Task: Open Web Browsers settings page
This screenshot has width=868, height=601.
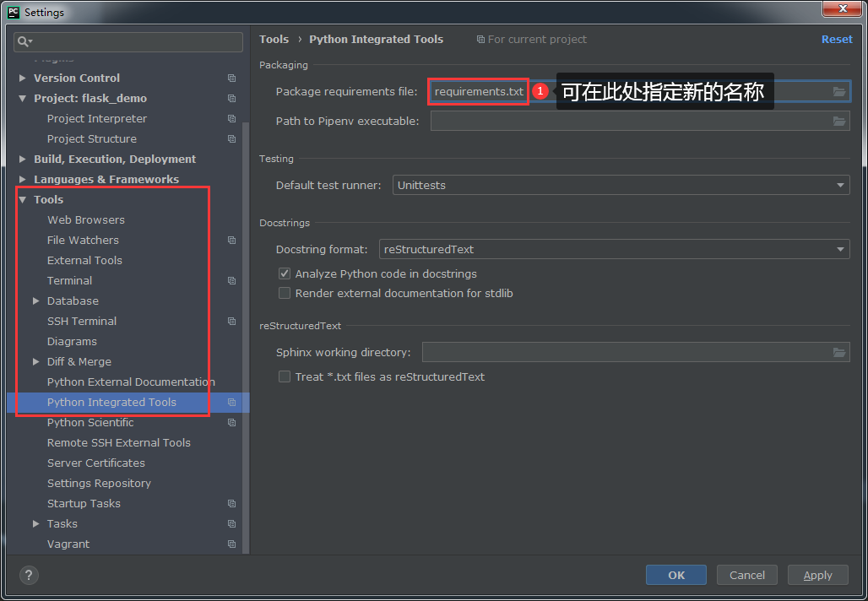Action: [86, 219]
